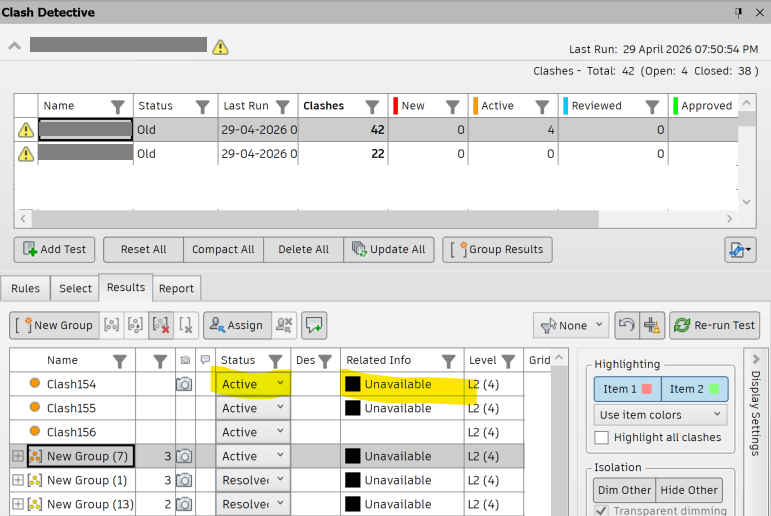Click the Reset All button
The height and width of the screenshot is (516, 771).
tap(144, 250)
